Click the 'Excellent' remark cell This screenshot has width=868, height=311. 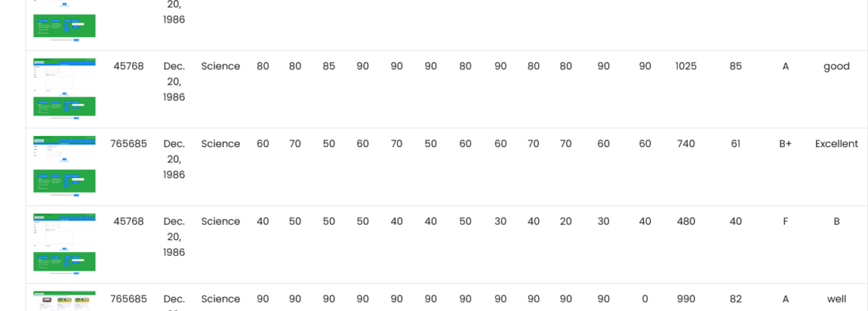coord(836,144)
